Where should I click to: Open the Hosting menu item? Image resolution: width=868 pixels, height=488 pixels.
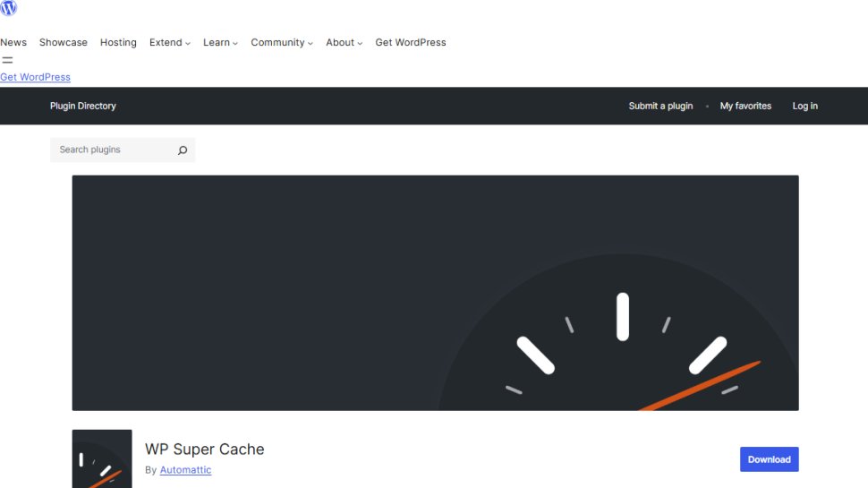pyautogui.click(x=118, y=43)
